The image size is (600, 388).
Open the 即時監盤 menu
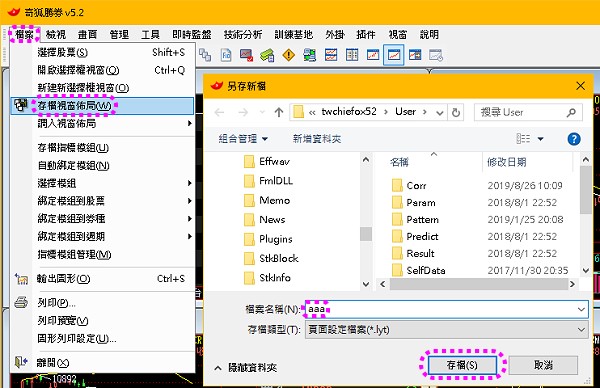tap(192, 34)
